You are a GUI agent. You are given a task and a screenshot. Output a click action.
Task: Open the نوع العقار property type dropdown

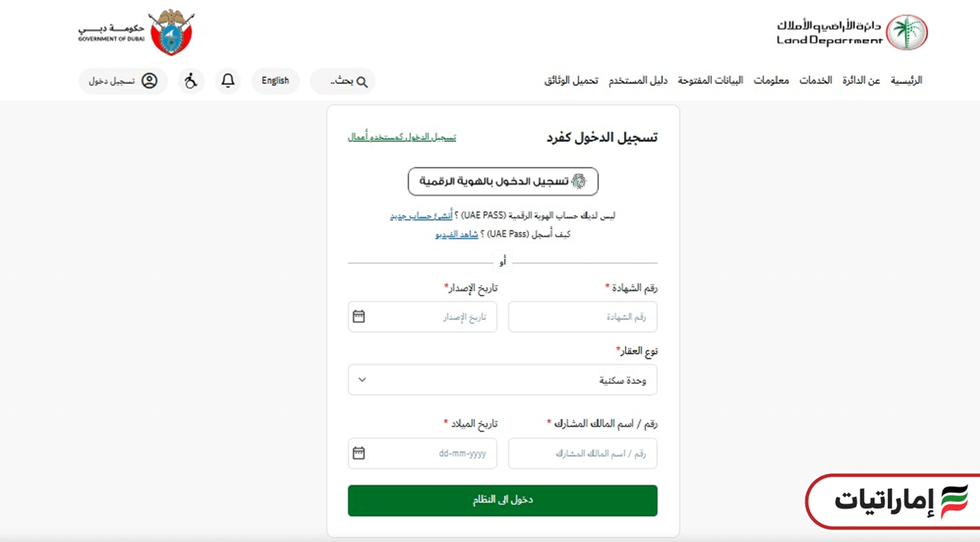(502, 379)
